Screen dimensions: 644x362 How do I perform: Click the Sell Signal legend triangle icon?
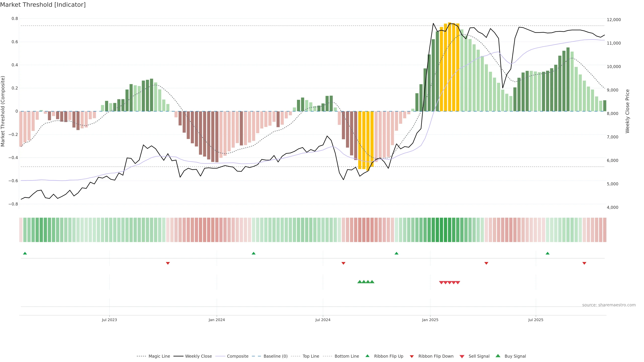(462, 356)
